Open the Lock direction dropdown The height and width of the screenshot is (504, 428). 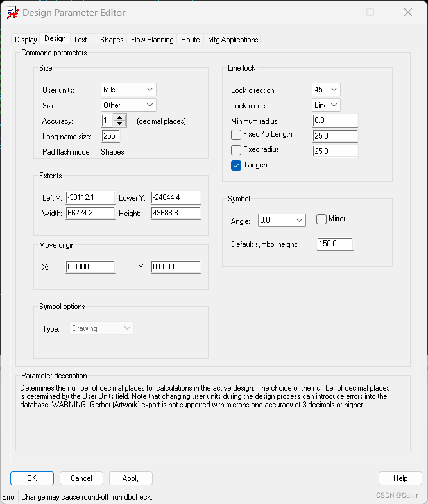pos(326,90)
